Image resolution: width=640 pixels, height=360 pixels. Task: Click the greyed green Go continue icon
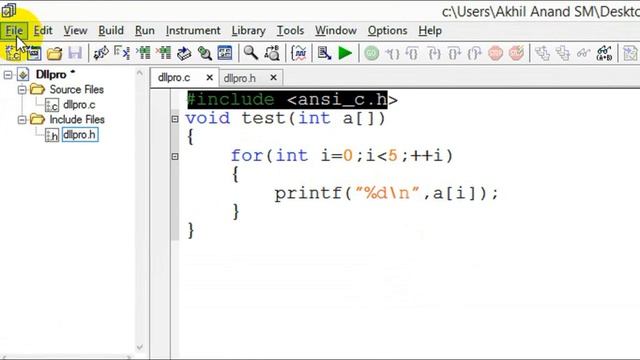(x=371, y=53)
